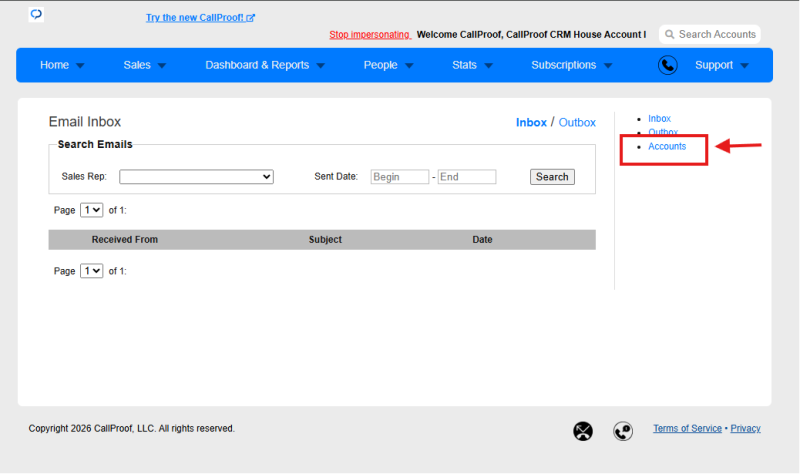Click Stop impersonating link
This screenshot has height=474, width=800.
[x=369, y=35]
